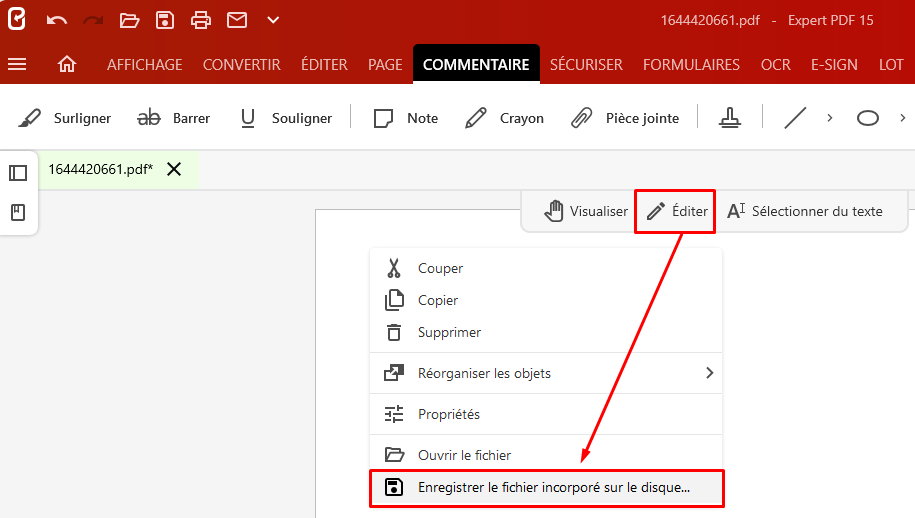Click the Expert PDF logo icon
This screenshot has width=915, height=518.
tap(16, 19)
